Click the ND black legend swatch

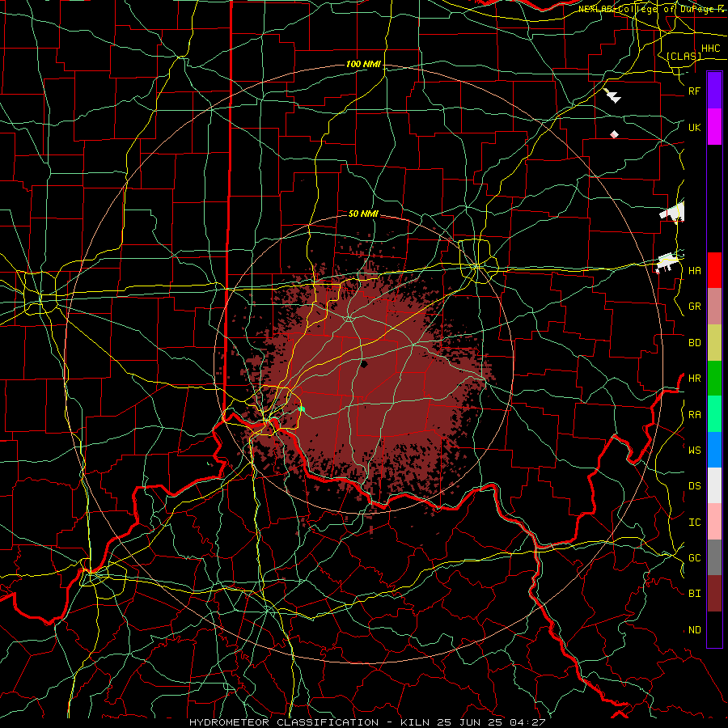pos(714,629)
